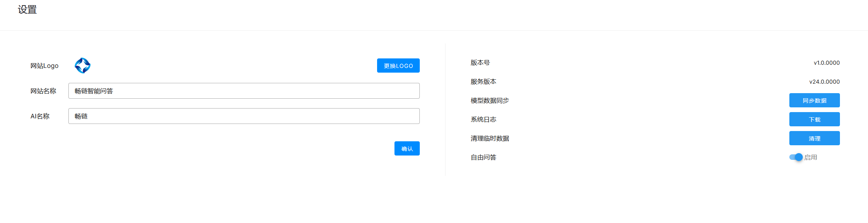Viewport: 868px width, 223px height.
Task: Focus the 网站名称 input field
Action: tap(243, 91)
